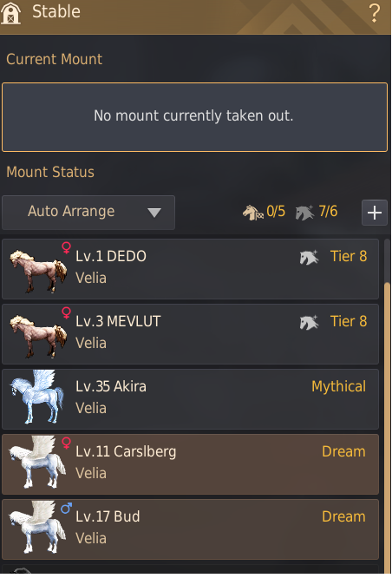Select the Lv.35 Akira pegasus thumbnail
The height and width of the screenshot is (578, 392).
tap(36, 397)
